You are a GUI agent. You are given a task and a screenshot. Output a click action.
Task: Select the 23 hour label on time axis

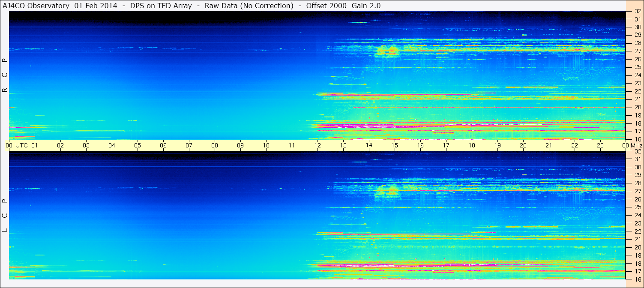pyautogui.click(x=600, y=145)
